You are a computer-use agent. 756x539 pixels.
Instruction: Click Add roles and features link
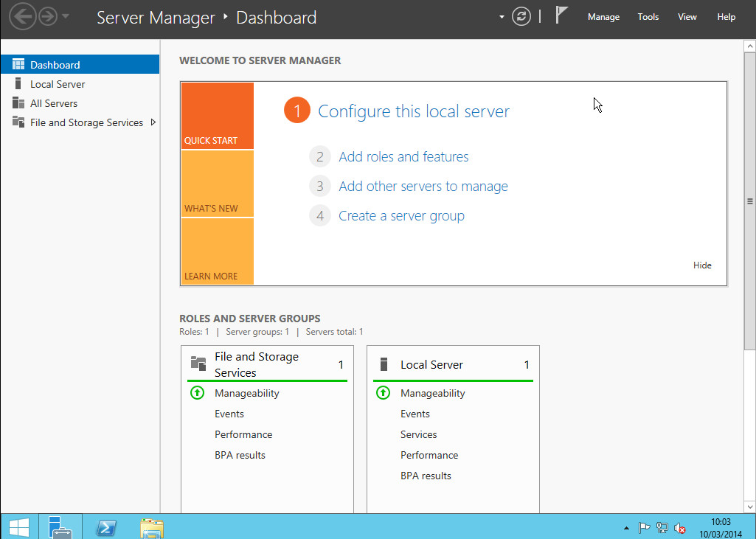403,156
